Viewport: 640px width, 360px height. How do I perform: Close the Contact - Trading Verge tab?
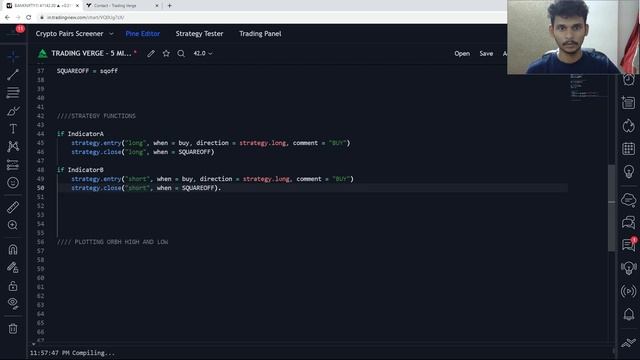[157, 6]
